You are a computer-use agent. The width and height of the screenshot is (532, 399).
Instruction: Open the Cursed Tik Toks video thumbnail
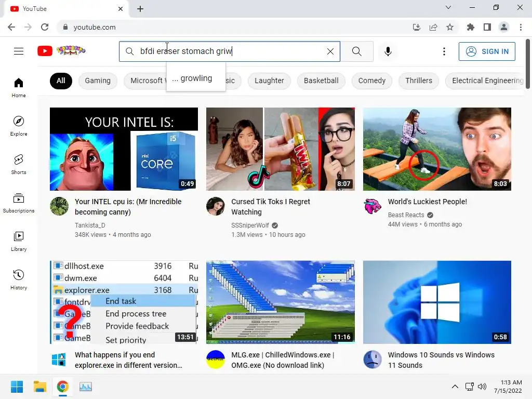(280, 149)
